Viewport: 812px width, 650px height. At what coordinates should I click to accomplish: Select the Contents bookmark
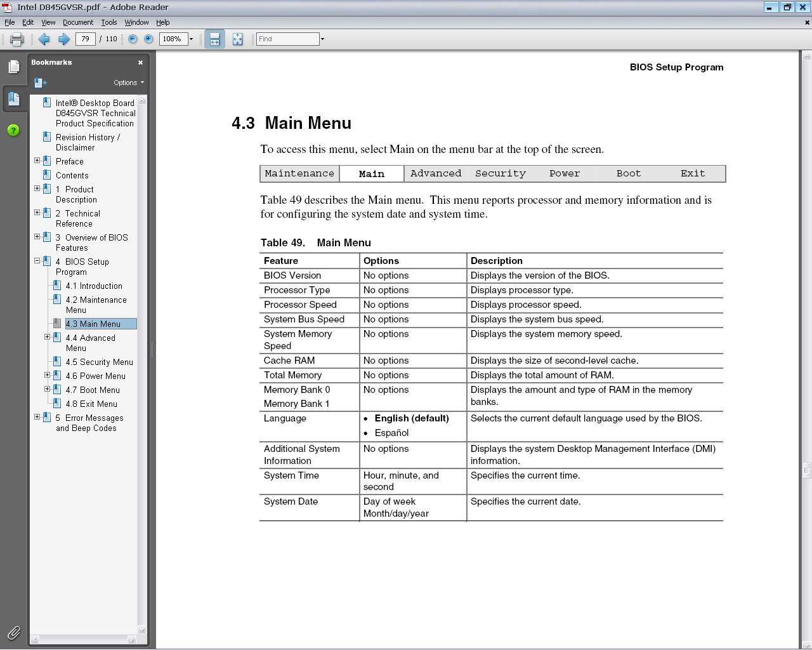coord(72,175)
